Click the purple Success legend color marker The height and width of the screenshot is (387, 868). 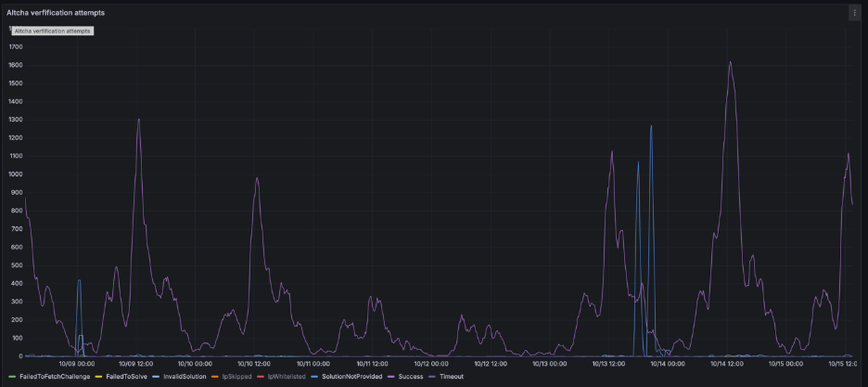coord(392,376)
